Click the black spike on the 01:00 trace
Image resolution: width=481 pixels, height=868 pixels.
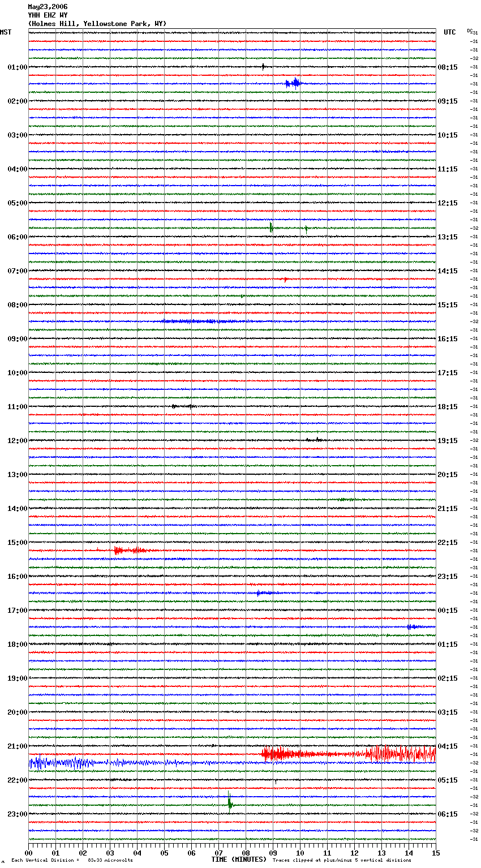tap(263, 67)
